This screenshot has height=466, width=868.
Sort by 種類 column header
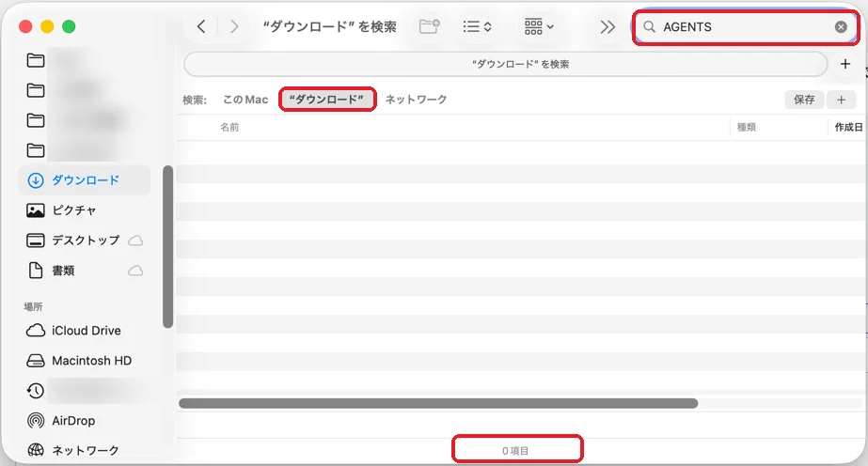(x=746, y=127)
